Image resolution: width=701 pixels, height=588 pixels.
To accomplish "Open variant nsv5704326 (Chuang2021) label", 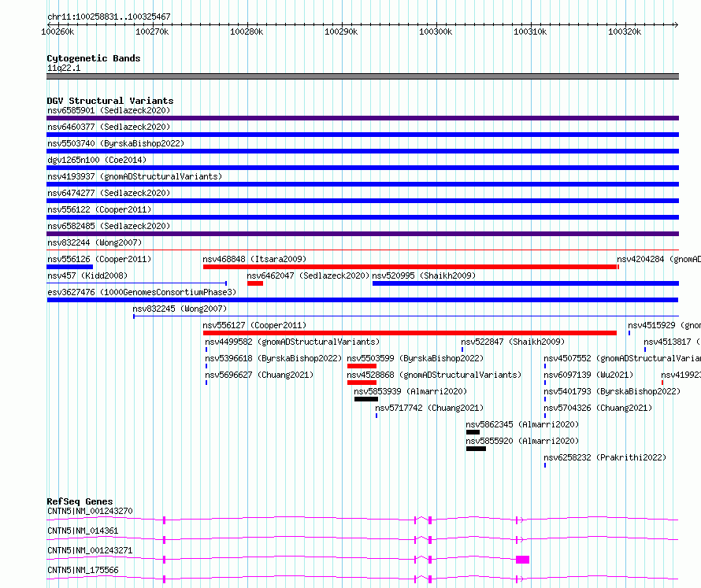I will [x=598, y=408].
